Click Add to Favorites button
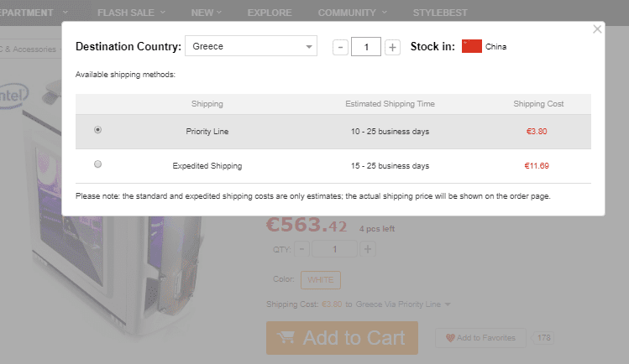The height and width of the screenshot is (364, 629). point(480,338)
